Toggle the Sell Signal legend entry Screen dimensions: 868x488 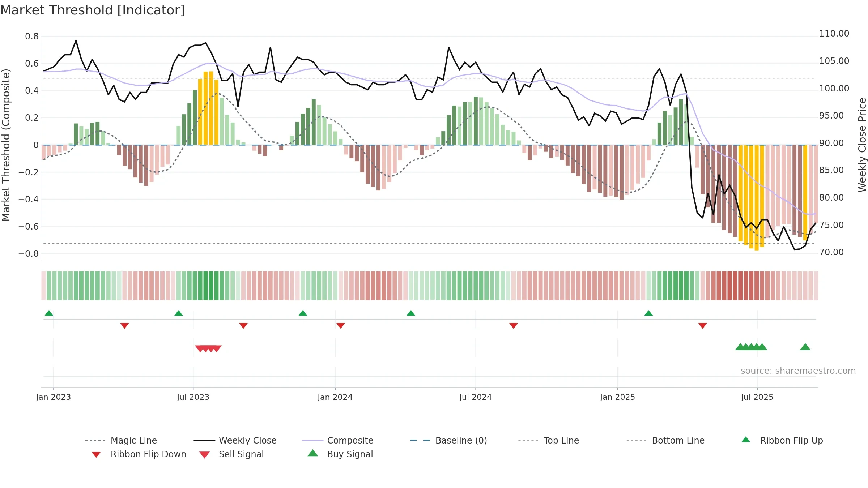pos(231,454)
